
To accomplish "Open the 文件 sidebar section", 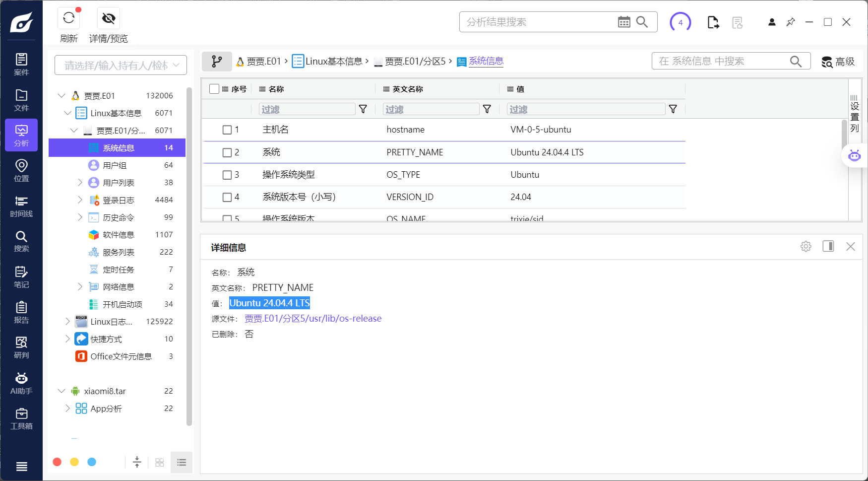I will [x=21, y=100].
